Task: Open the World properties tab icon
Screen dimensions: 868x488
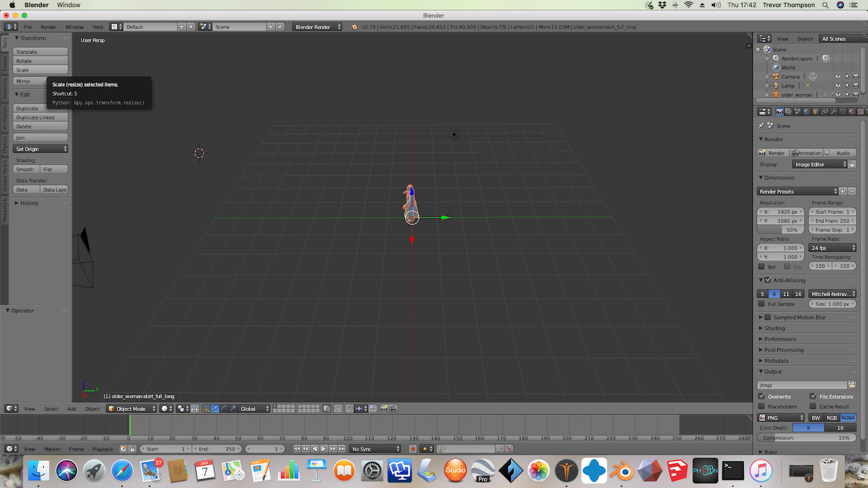Action: [x=807, y=111]
